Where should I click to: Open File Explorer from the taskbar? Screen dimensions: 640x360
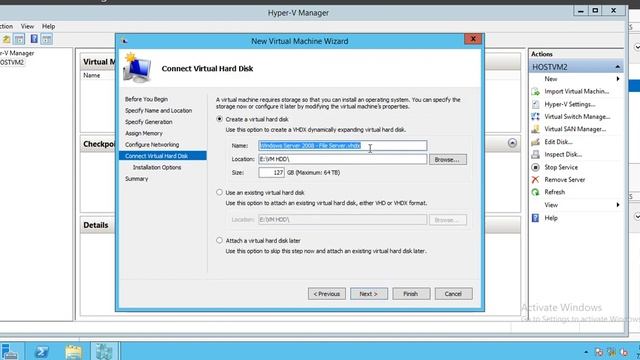click(x=73, y=351)
